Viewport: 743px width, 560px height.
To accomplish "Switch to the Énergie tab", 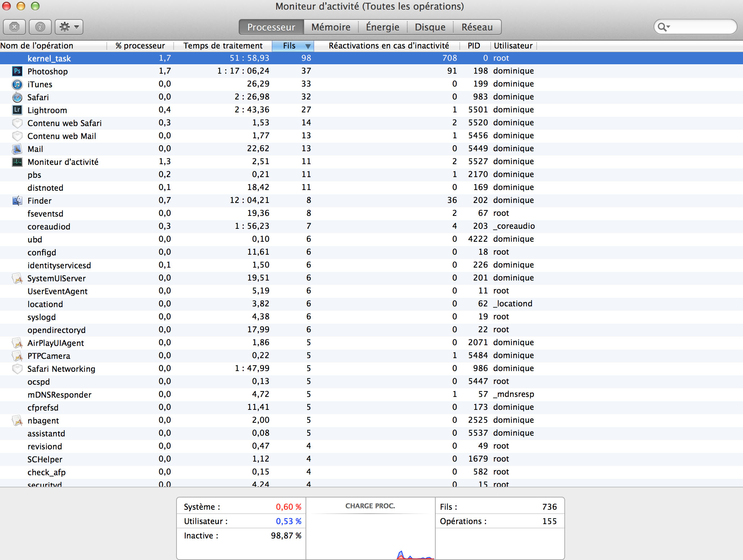I will 382,27.
